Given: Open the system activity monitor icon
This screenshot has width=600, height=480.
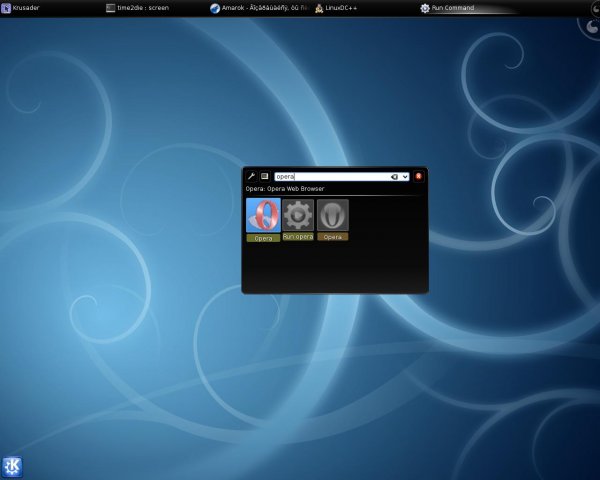Looking at the screenshot, I should 265,176.
